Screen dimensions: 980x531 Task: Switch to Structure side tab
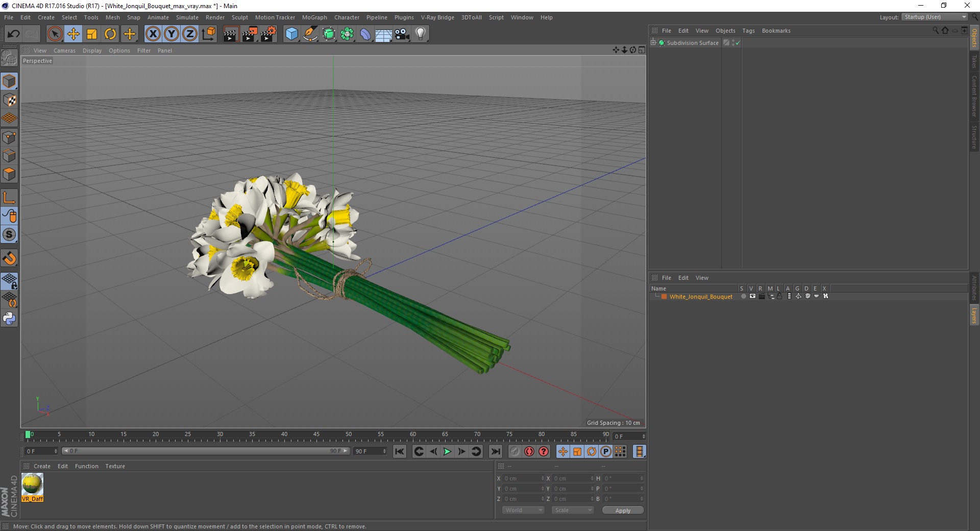[x=974, y=137]
